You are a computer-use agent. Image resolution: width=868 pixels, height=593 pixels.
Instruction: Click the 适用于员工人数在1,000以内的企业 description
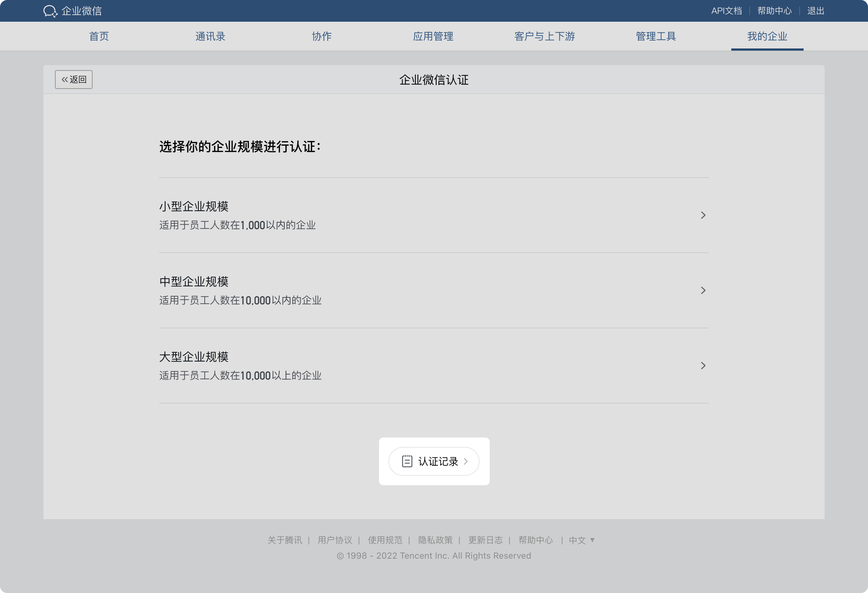click(x=238, y=225)
